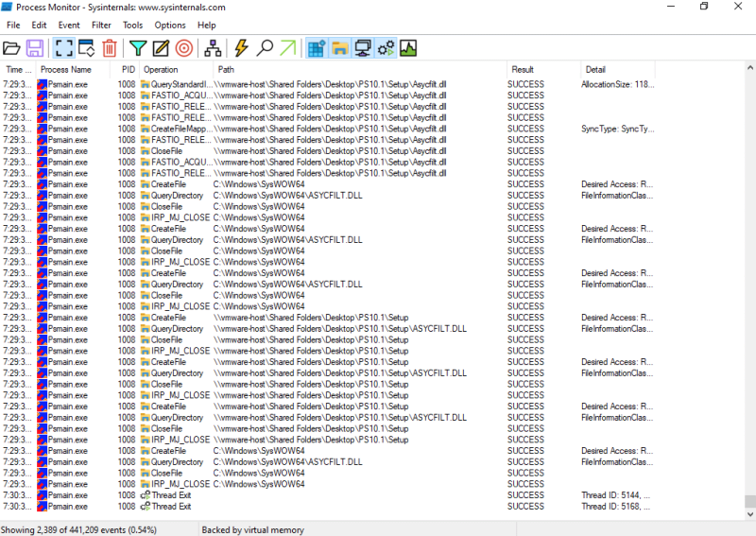Open Find using the magnifying glass icon

point(265,48)
